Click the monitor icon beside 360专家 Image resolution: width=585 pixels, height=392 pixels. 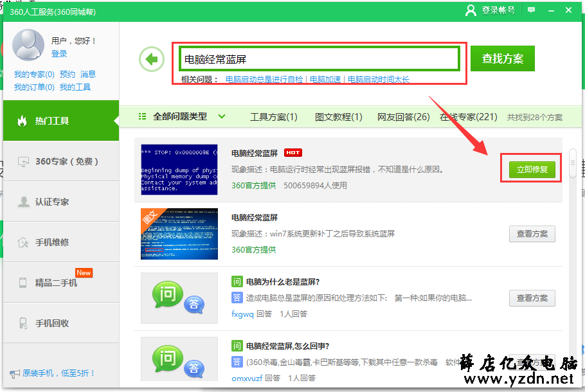coord(24,161)
